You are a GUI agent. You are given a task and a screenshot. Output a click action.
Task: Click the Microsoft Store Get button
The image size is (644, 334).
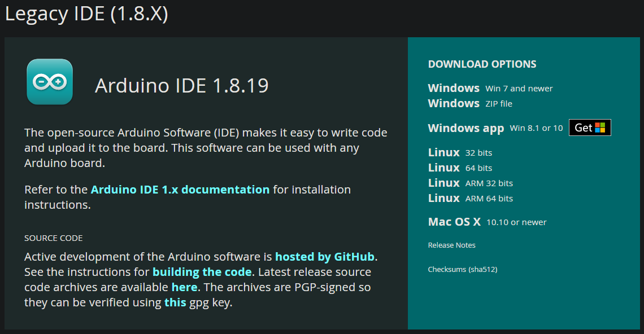(x=590, y=128)
